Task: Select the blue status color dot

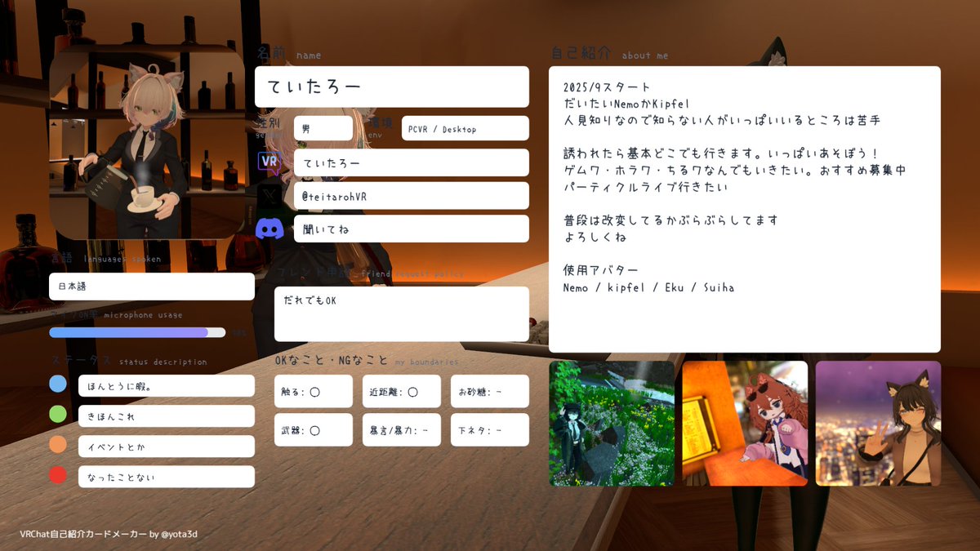Action: coord(58,384)
